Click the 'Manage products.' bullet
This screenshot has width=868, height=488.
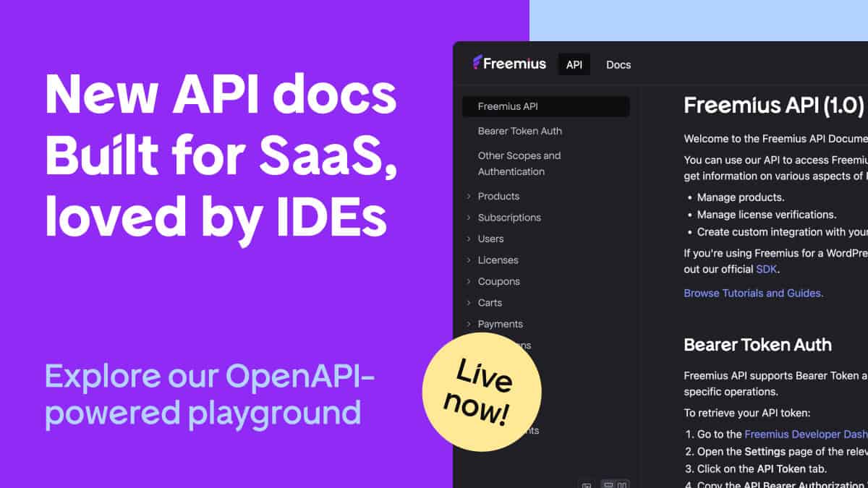741,197
